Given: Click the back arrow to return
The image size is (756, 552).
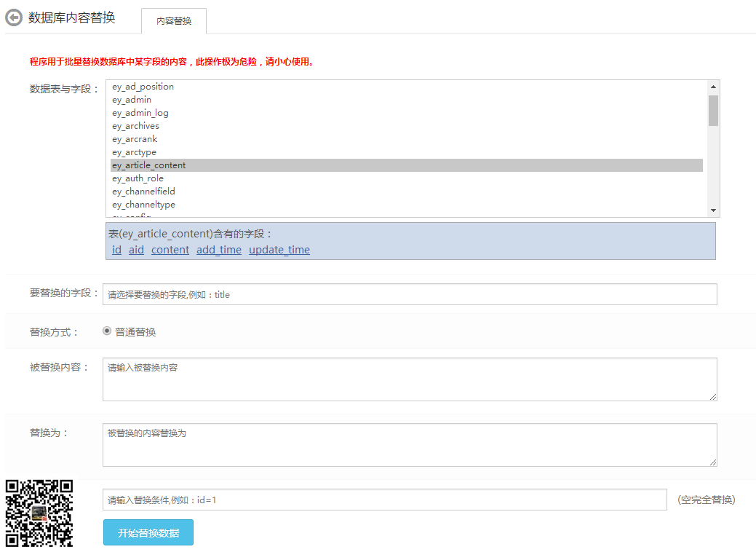Looking at the screenshot, I should pyautogui.click(x=12, y=16).
